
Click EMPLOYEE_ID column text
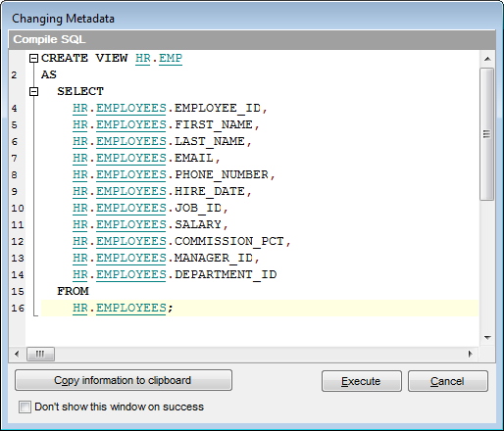coord(218,108)
